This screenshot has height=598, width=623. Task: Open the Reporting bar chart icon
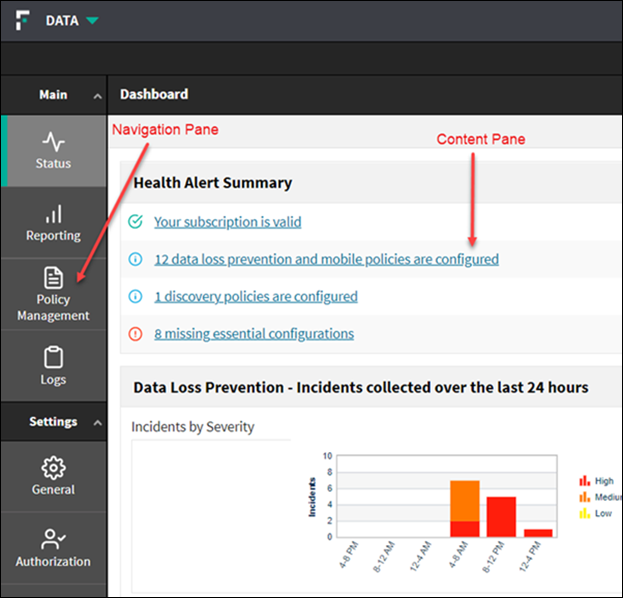[x=53, y=214]
